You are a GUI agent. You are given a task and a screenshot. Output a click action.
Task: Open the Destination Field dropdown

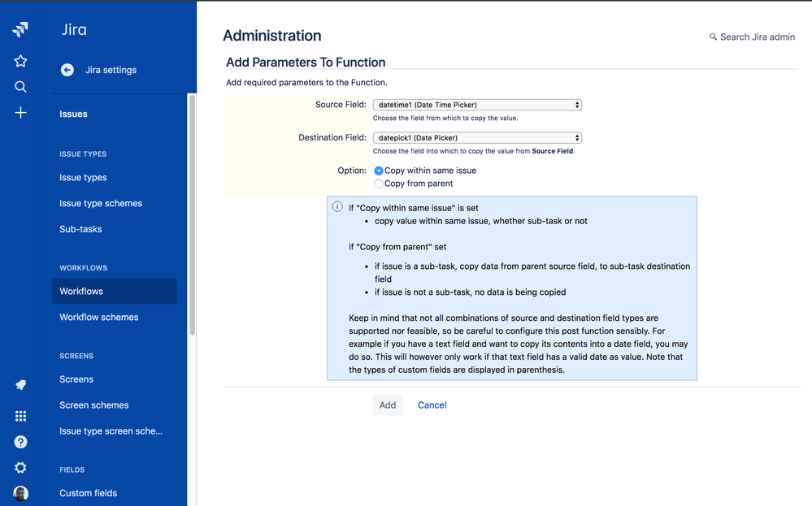coord(477,137)
